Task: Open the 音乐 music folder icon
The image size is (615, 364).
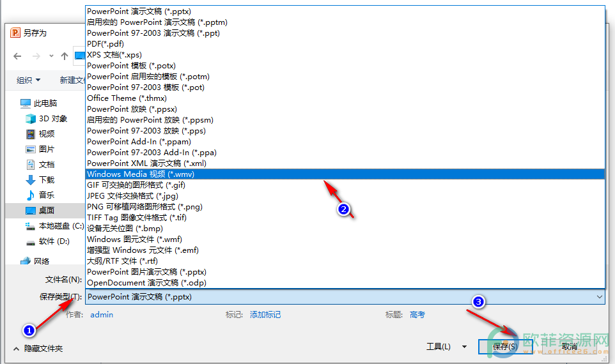Action: [x=31, y=195]
